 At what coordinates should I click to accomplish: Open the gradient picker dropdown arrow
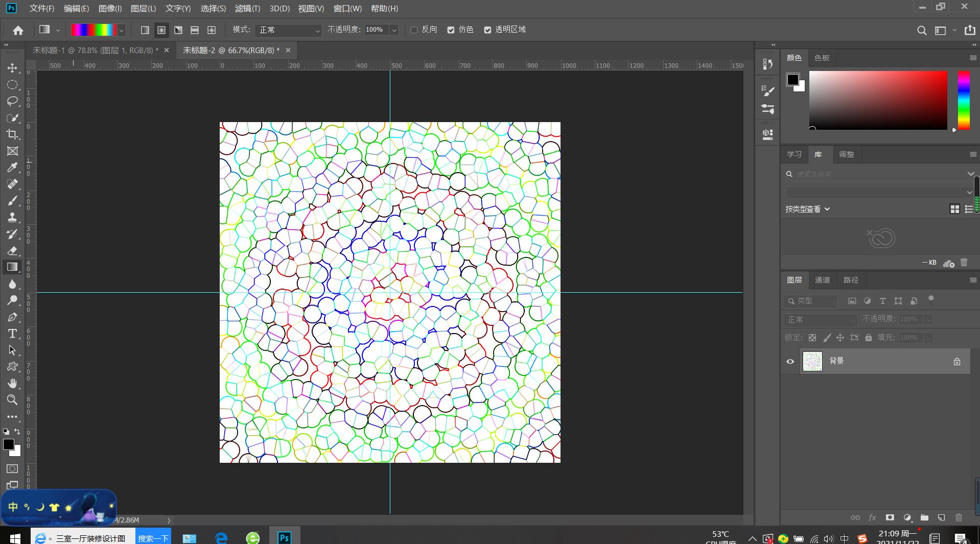coord(122,30)
